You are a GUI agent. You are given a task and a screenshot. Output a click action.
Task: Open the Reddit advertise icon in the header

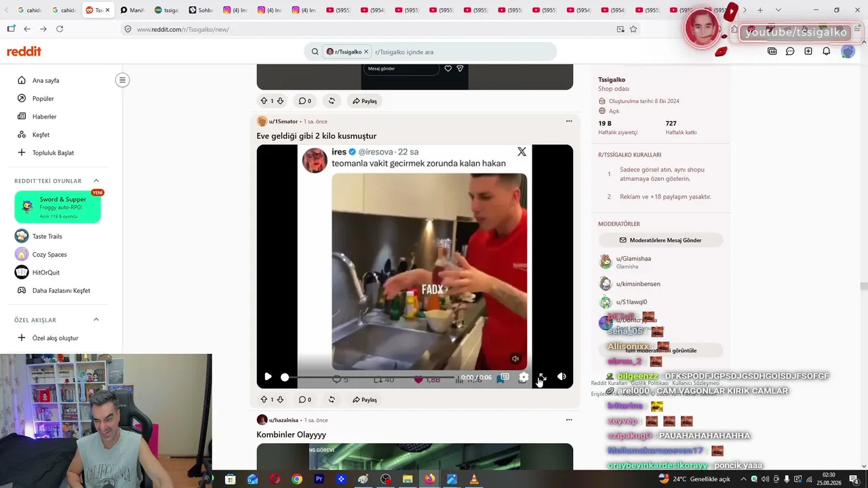[x=772, y=52]
